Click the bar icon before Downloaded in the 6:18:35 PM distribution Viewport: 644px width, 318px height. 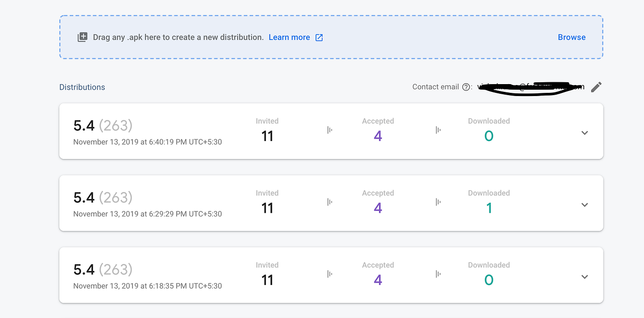[x=438, y=274]
